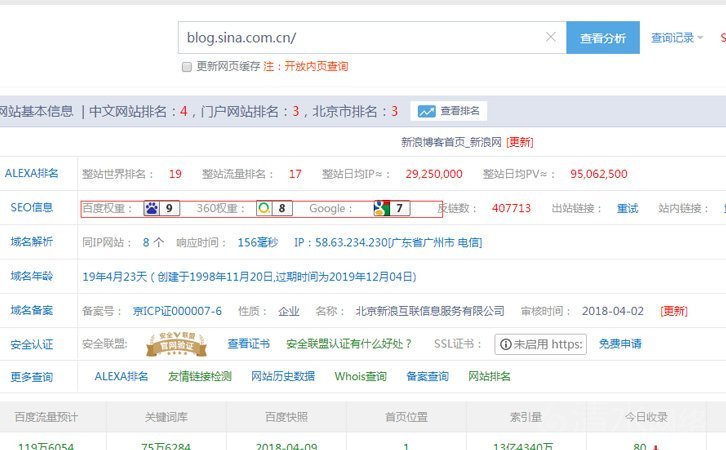
Task: Click the 同IP网站 8 个 link
Action: click(x=153, y=243)
